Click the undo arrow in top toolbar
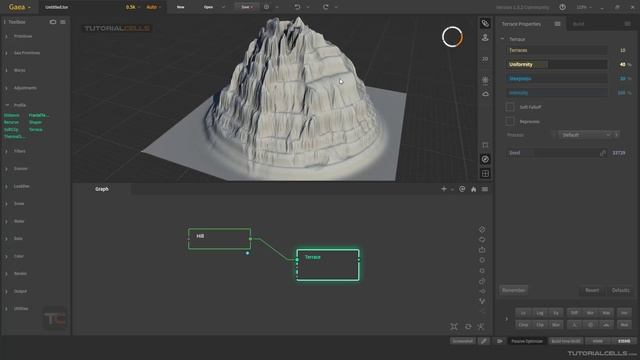 click(x=297, y=7)
